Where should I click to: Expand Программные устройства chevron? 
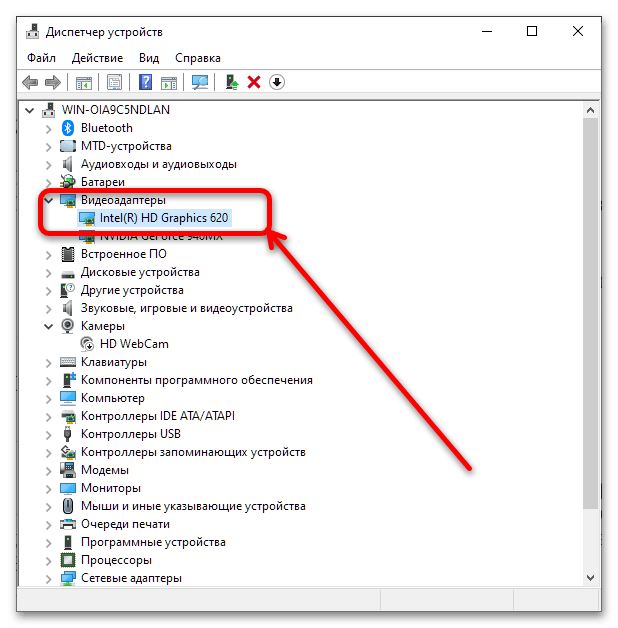pyautogui.click(x=48, y=543)
